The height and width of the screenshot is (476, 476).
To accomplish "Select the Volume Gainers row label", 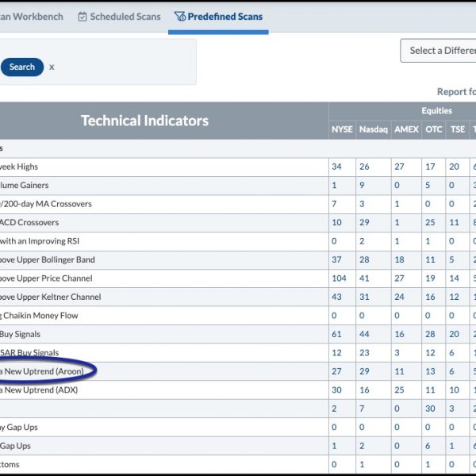I will tap(25, 185).
